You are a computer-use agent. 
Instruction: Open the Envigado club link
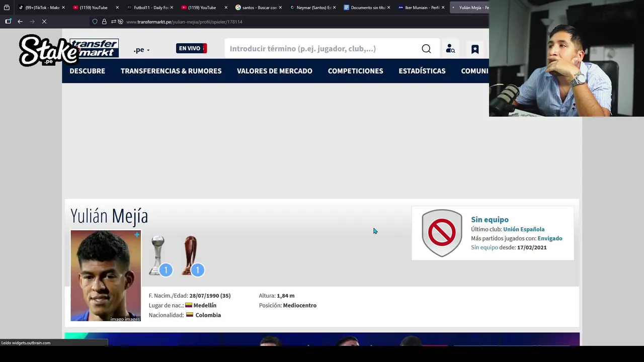click(550, 238)
